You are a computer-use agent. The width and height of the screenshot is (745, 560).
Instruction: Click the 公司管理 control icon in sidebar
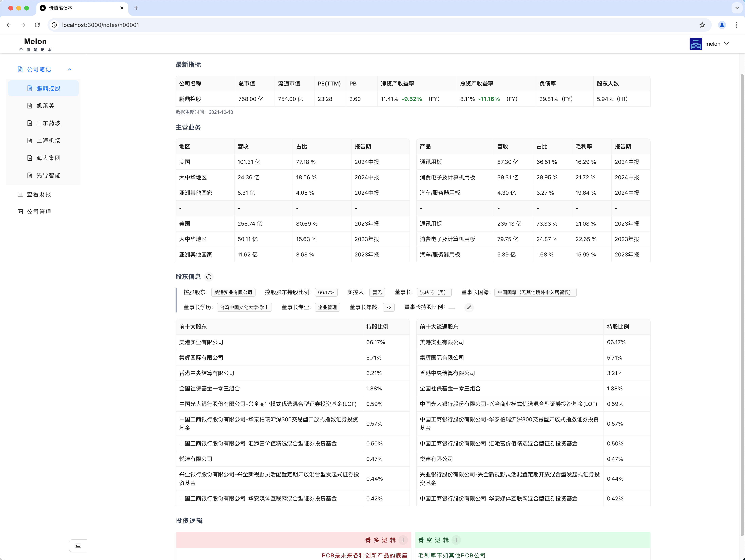[x=20, y=212]
